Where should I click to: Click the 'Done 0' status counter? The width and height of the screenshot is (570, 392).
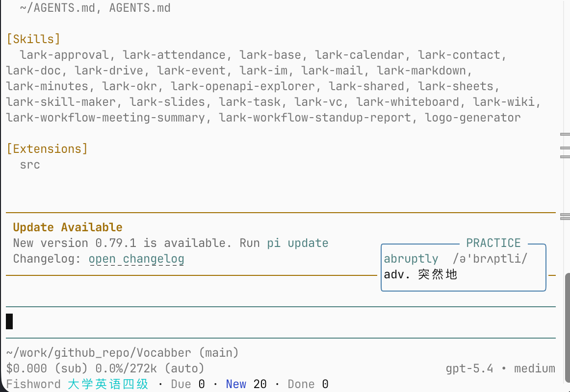[x=308, y=384]
